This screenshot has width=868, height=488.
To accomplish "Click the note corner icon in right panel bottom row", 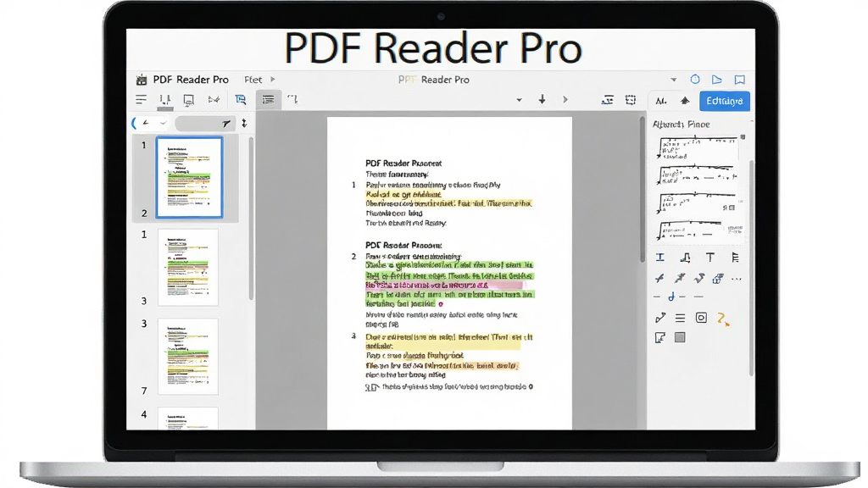I will tap(659, 337).
